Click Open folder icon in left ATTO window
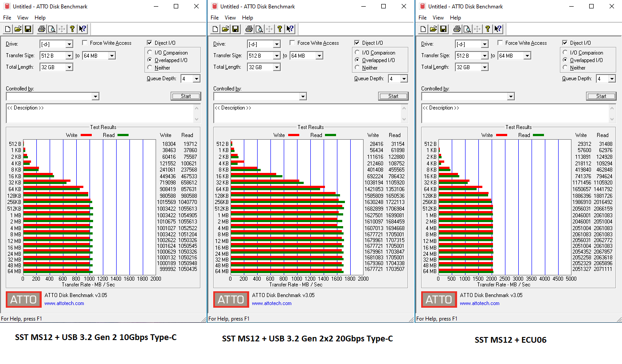 [18, 29]
